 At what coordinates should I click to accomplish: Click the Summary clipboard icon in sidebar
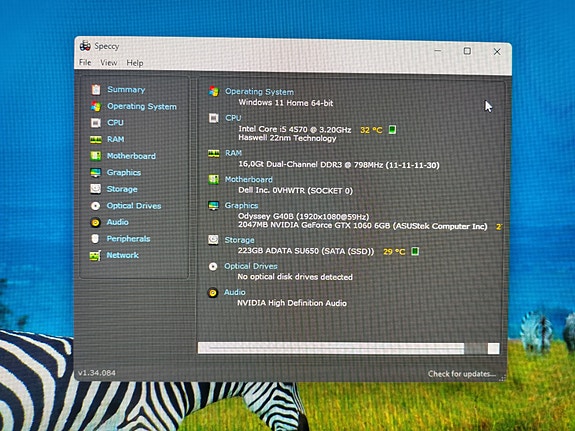(x=96, y=90)
